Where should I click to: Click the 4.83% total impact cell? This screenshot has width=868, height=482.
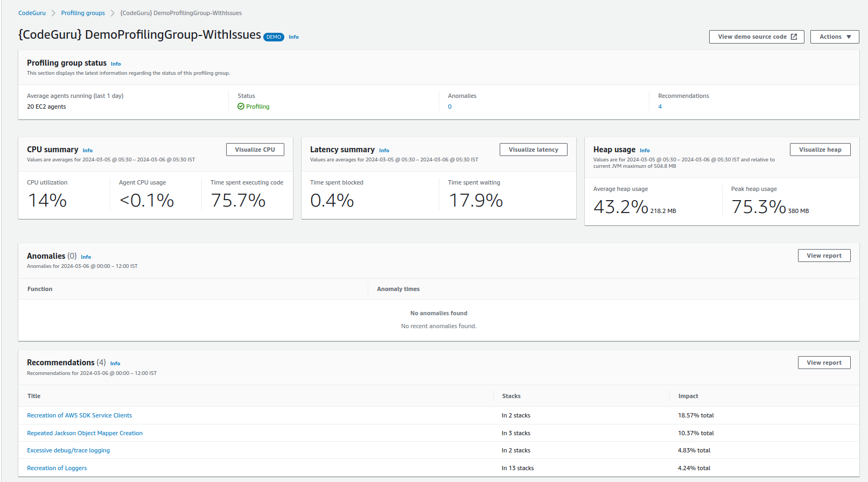coord(694,450)
